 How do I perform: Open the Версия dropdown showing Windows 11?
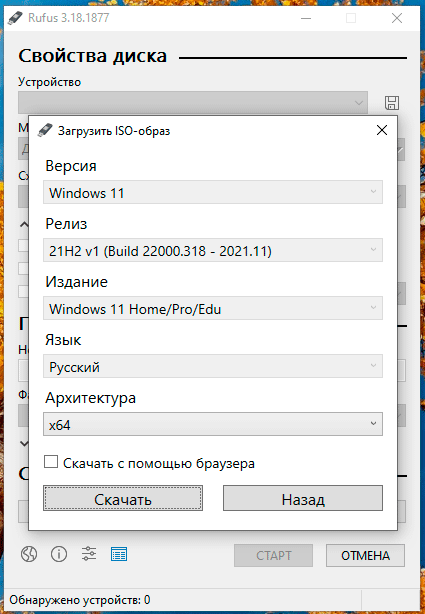click(x=213, y=192)
